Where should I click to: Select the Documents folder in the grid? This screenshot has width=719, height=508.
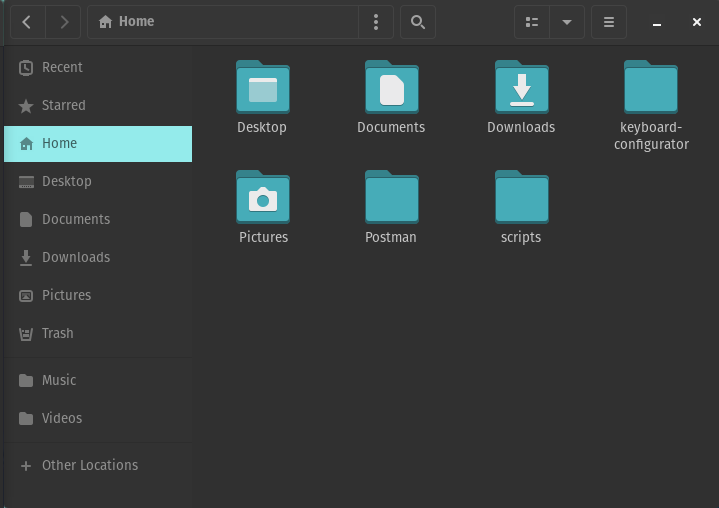tap(391, 87)
